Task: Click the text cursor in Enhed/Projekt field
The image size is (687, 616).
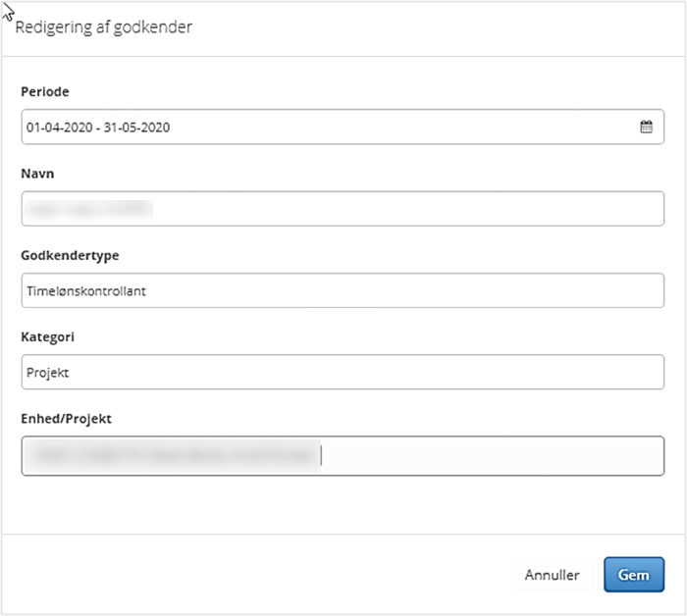Action: pyautogui.click(x=322, y=456)
